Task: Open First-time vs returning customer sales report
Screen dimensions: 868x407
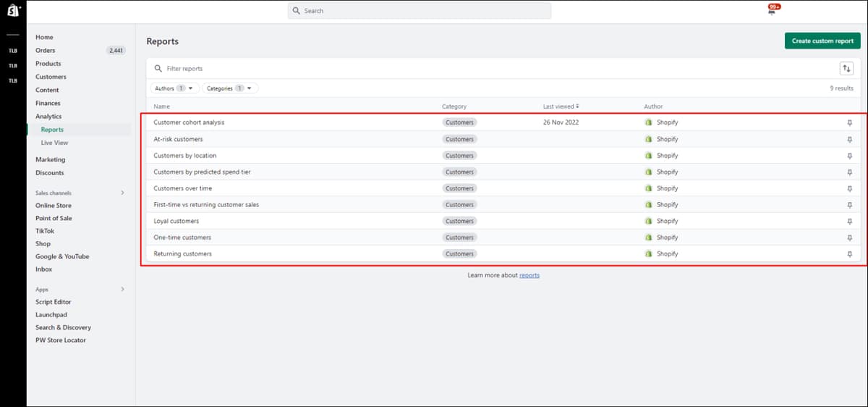Action: pos(206,205)
